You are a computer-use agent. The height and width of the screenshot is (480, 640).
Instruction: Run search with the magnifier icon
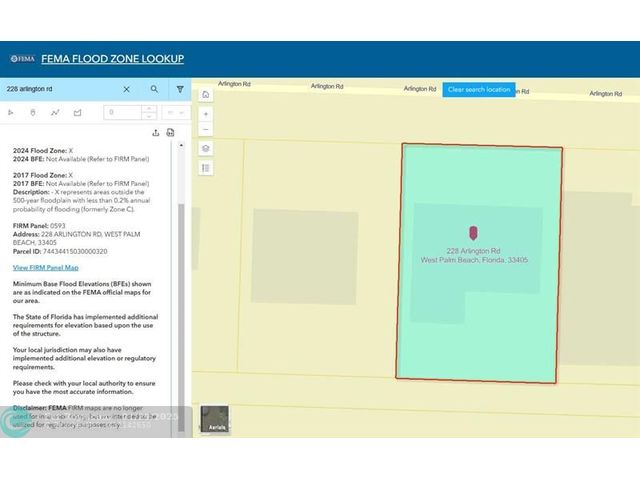pos(154,89)
